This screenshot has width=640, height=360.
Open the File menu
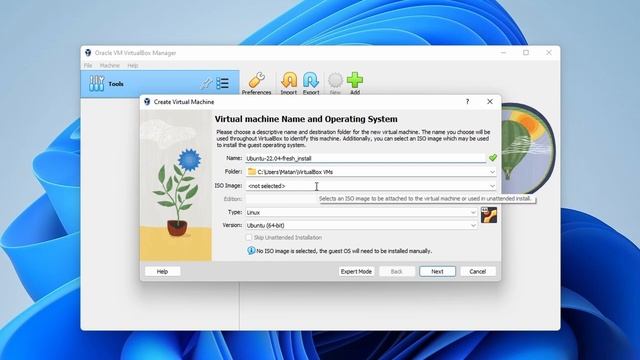click(x=88, y=65)
